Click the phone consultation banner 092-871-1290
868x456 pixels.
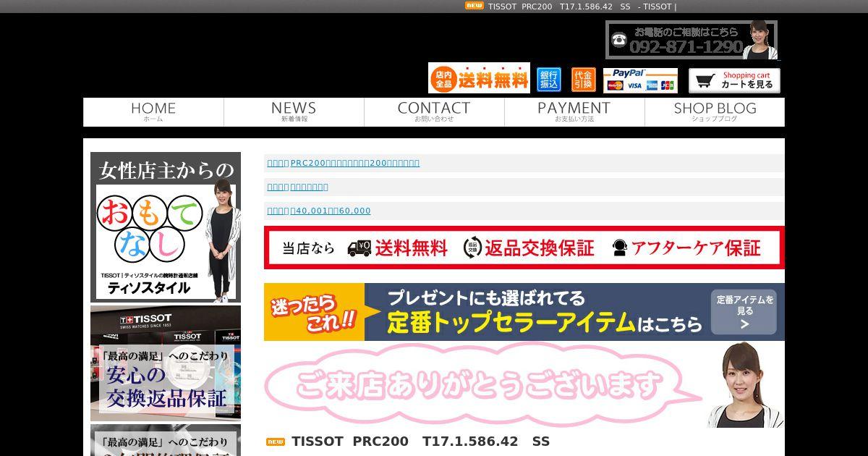pyautogui.click(x=692, y=40)
